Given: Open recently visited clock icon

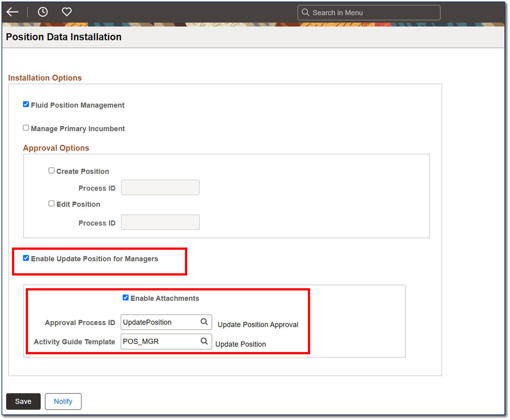Looking at the screenshot, I should (x=43, y=12).
